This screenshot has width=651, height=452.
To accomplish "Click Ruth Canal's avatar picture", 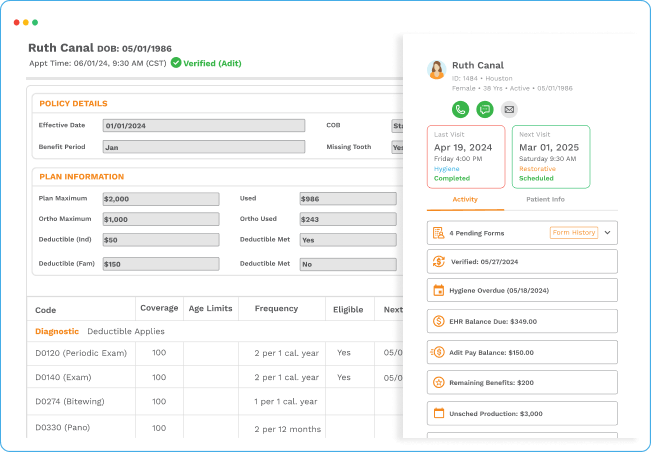I will pyautogui.click(x=437, y=69).
